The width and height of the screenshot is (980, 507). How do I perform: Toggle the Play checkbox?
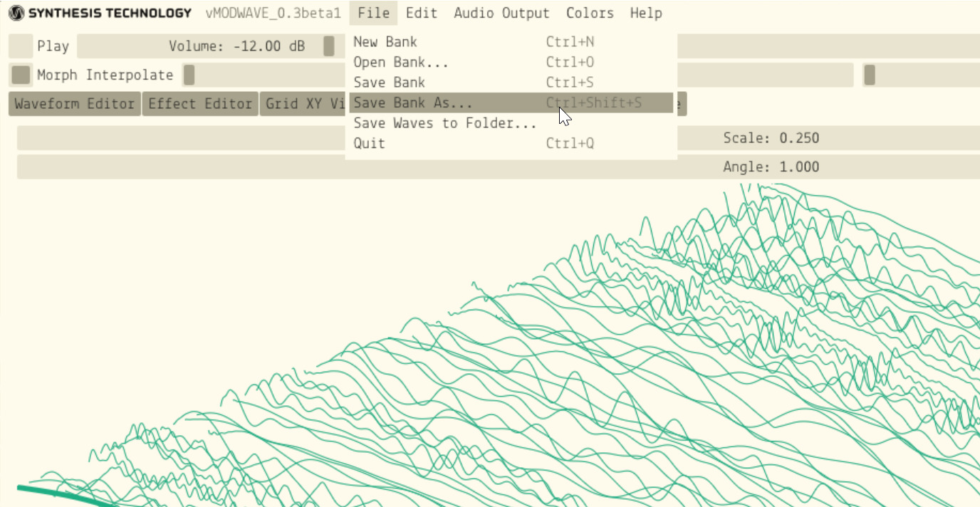tap(21, 46)
